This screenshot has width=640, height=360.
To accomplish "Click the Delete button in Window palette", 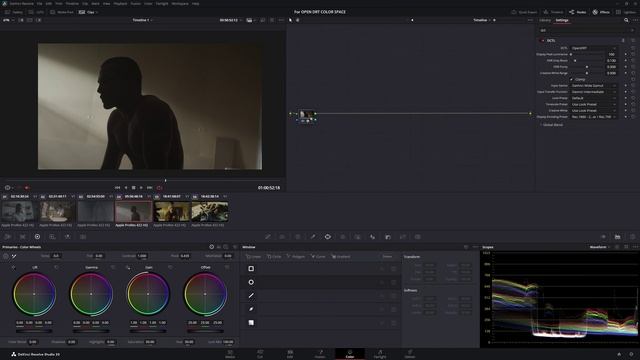I will coord(387,257).
